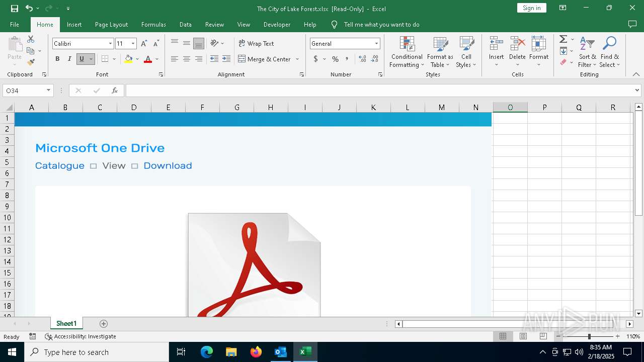Screen dimensions: 644x362
Task: Apply the Borders icon
Action: pyautogui.click(x=105, y=59)
